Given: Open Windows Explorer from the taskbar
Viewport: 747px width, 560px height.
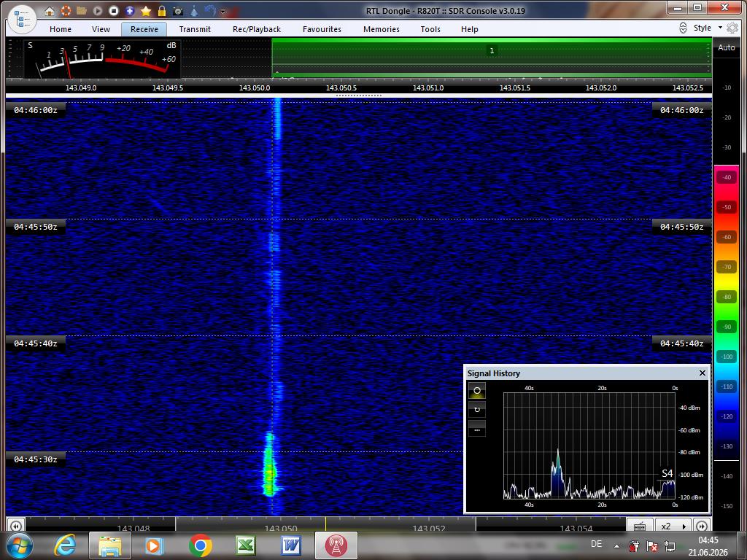Looking at the screenshot, I should click(109, 545).
